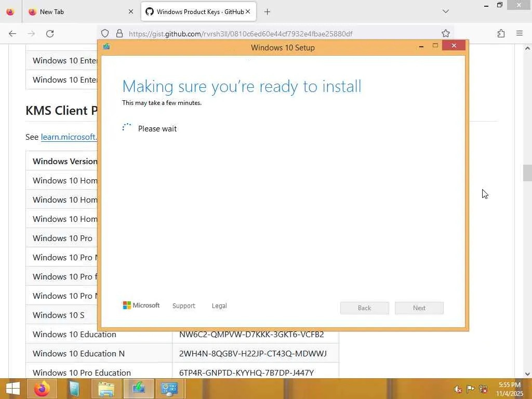Image resolution: width=532 pixels, height=399 pixels.
Task: Close the New Tab tab
Action: coord(131,12)
